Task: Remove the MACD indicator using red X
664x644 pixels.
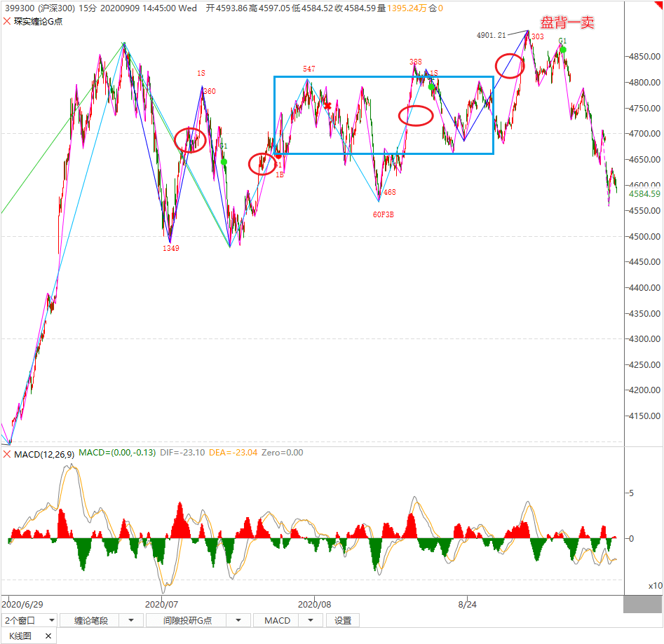Action: (x=7, y=453)
